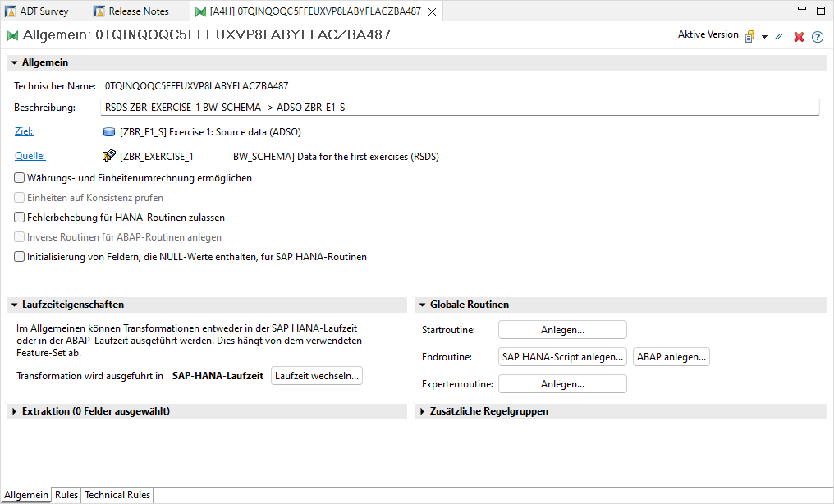Click the transformation icon beside the Allgemein heading

pos(12,35)
